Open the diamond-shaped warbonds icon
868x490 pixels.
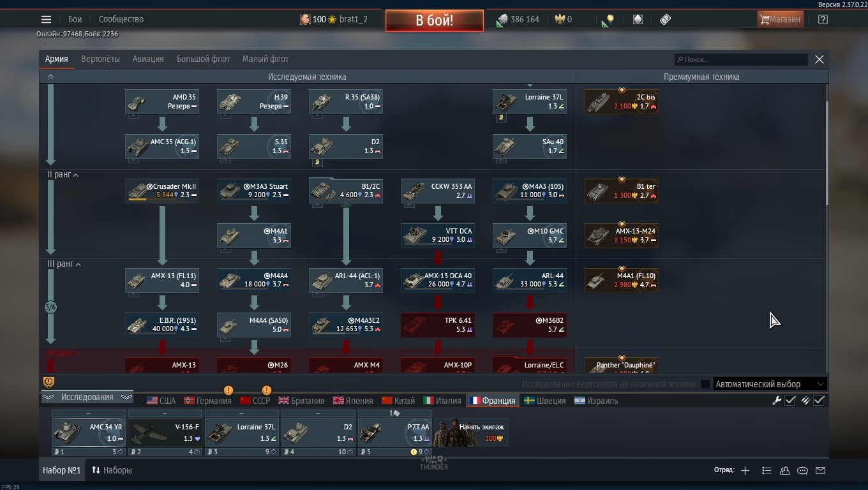pos(638,20)
